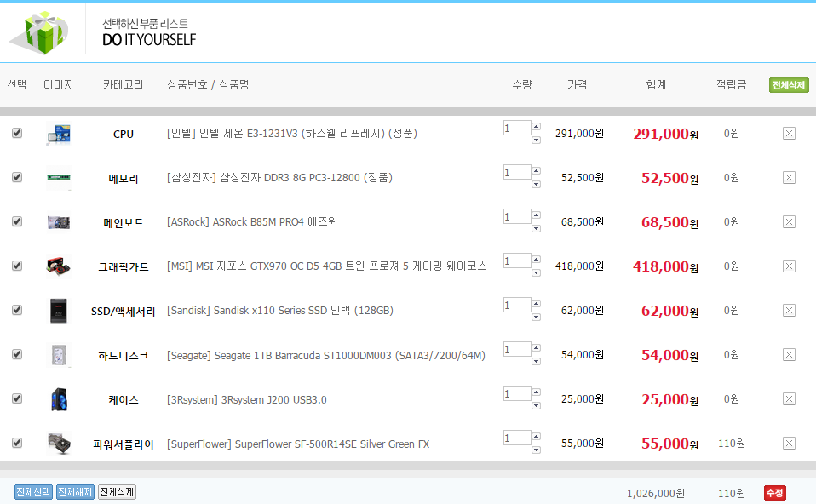The image size is (816, 504).
Task: Remove the 메모리 row with its X icon
Action: point(789,178)
